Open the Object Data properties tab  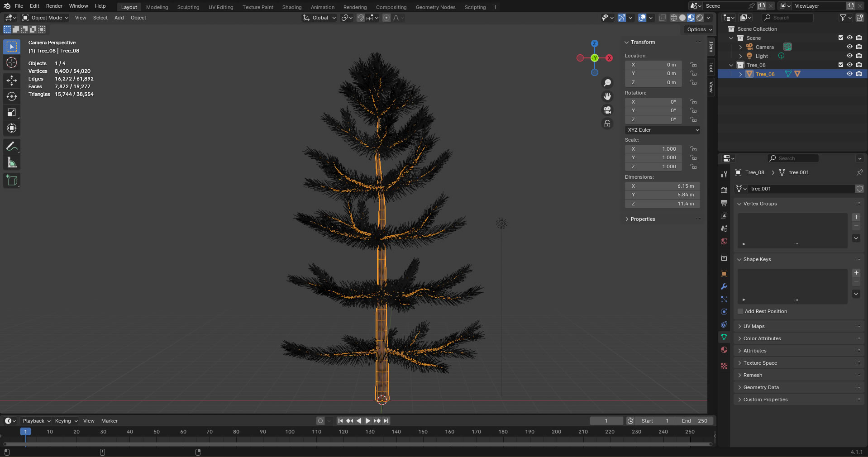[724, 337]
